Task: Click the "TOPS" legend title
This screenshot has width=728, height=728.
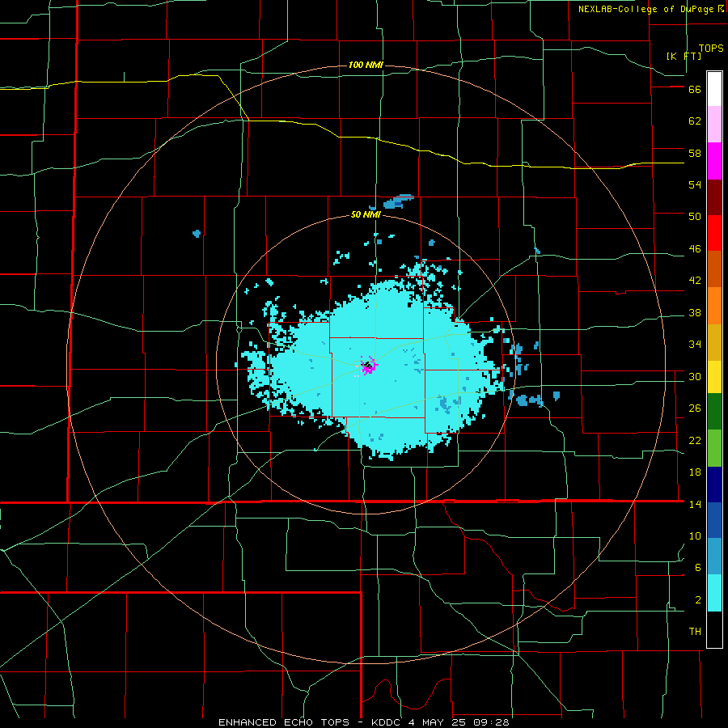Action: tap(711, 48)
